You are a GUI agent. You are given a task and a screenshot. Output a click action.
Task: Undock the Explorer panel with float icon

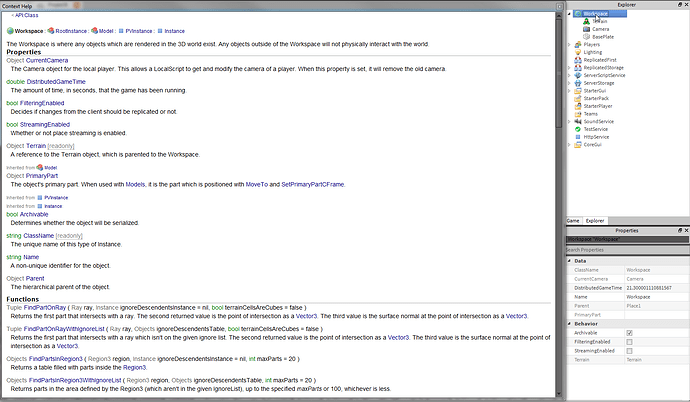pyautogui.click(x=680, y=4)
